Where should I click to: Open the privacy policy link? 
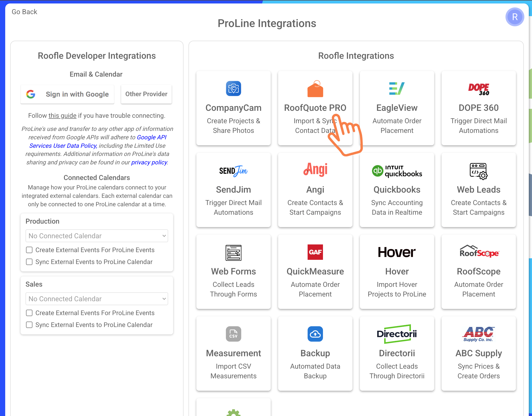(x=149, y=162)
